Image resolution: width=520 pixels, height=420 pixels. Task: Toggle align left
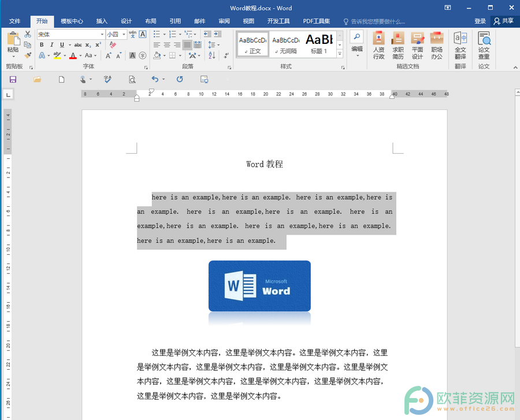157,44
